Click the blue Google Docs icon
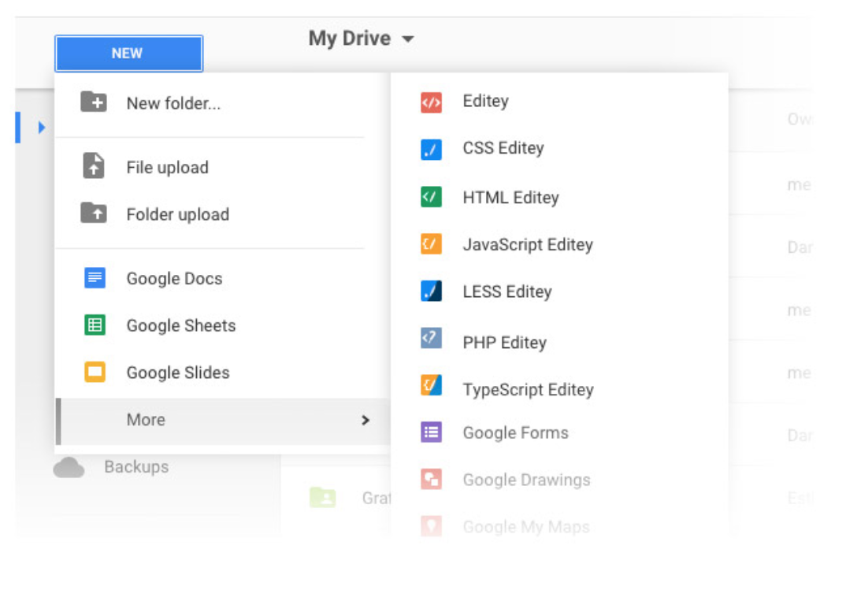 pyautogui.click(x=95, y=278)
